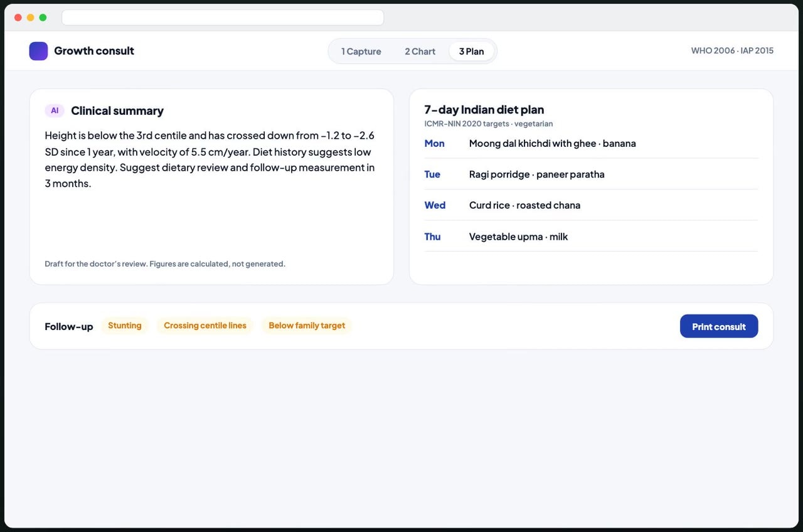803x532 pixels.
Task: Click the AI badge beside Clinical summary
Action: pos(55,110)
